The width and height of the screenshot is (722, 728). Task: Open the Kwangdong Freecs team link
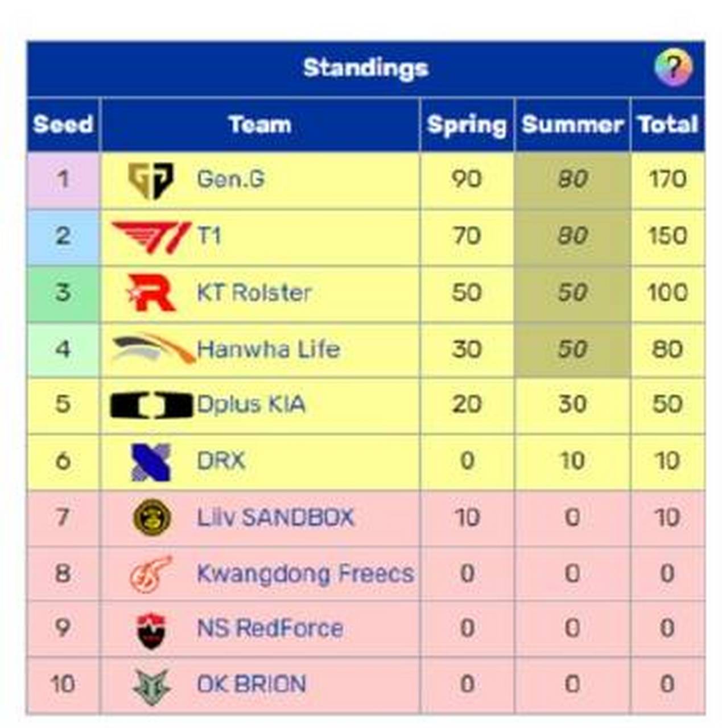tap(305, 574)
